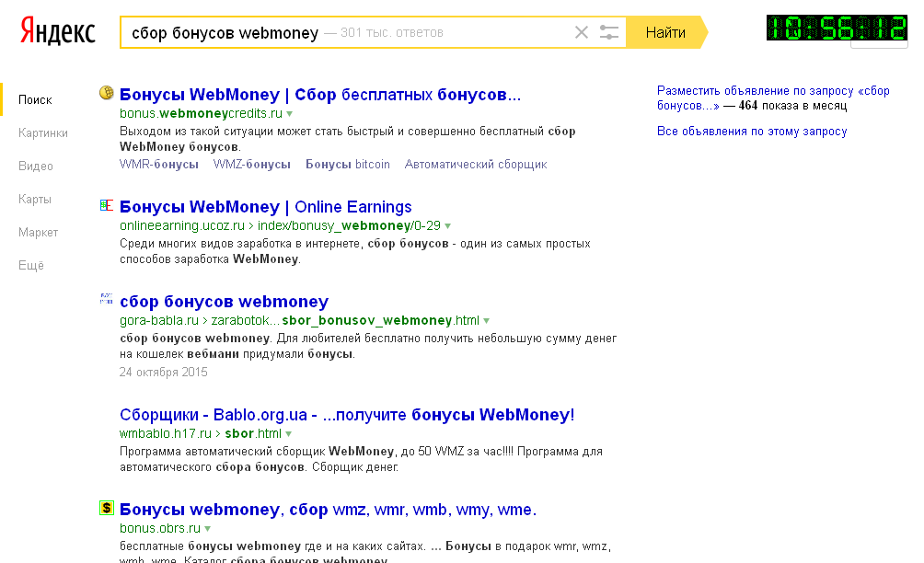Expand the Ещё menu in the sidebar
The width and height of the screenshot is (924, 563).
(31, 265)
